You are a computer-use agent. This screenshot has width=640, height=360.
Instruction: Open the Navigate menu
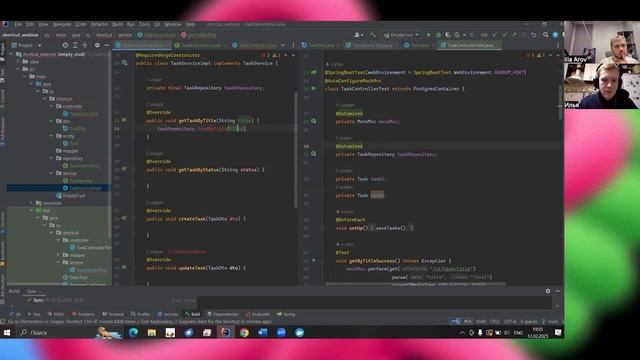(62, 24)
